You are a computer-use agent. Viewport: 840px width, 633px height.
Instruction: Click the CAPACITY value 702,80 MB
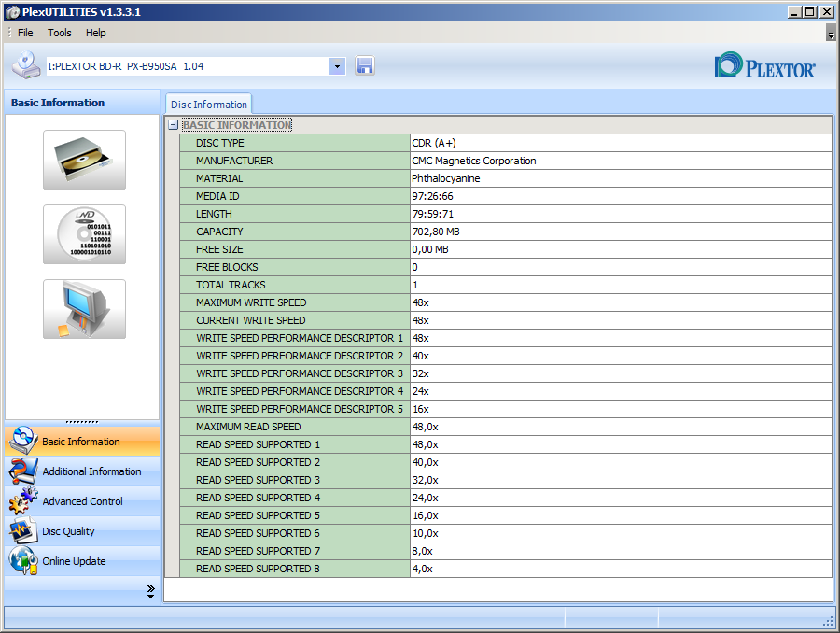pos(436,232)
